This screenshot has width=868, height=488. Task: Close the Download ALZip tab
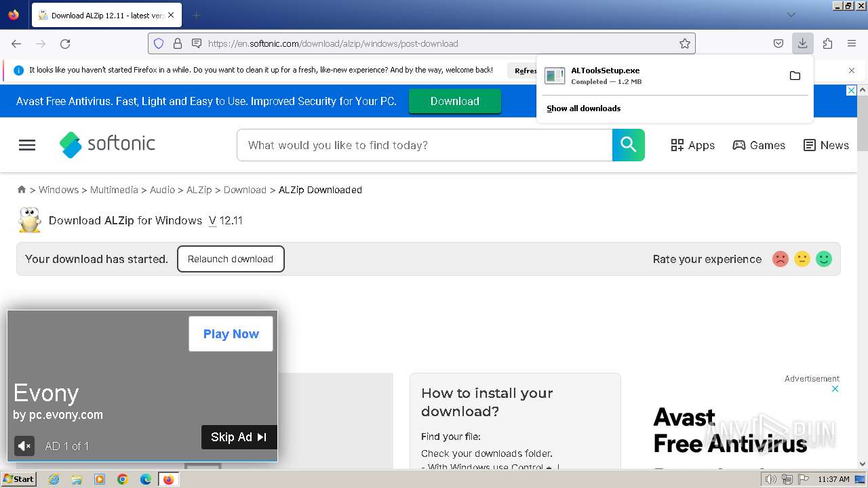[170, 15]
